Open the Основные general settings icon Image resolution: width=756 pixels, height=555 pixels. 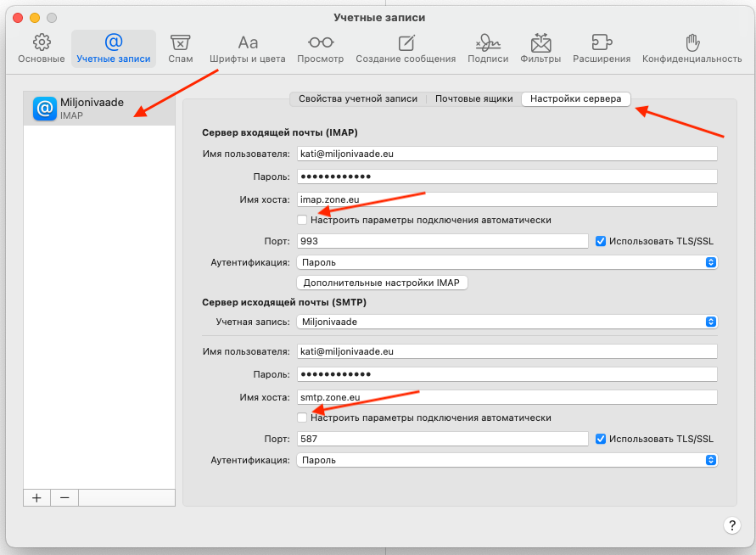click(42, 48)
